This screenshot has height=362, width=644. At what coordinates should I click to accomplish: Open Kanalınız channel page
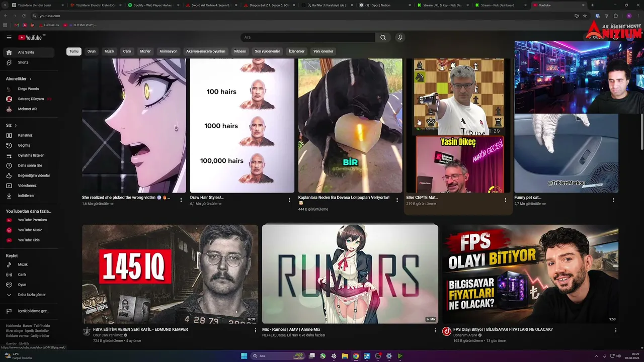click(x=28, y=135)
